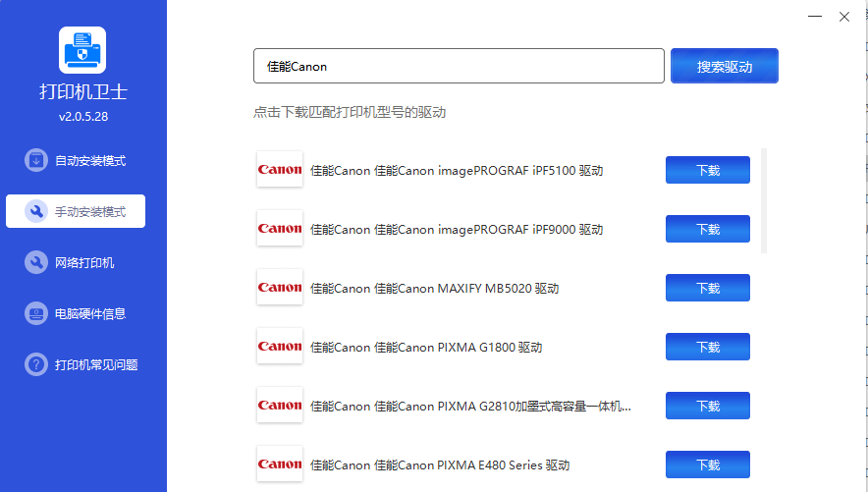Click Canon logo beside imagePROGRAF iPF5100
The height and width of the screenshot is (492, 868).
click(280, 170)
